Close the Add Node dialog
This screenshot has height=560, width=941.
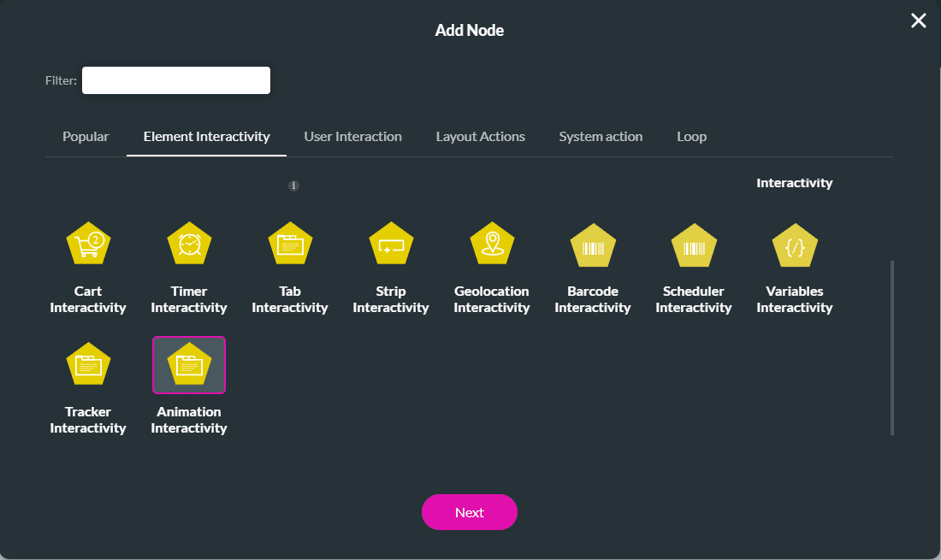[918, 21]
